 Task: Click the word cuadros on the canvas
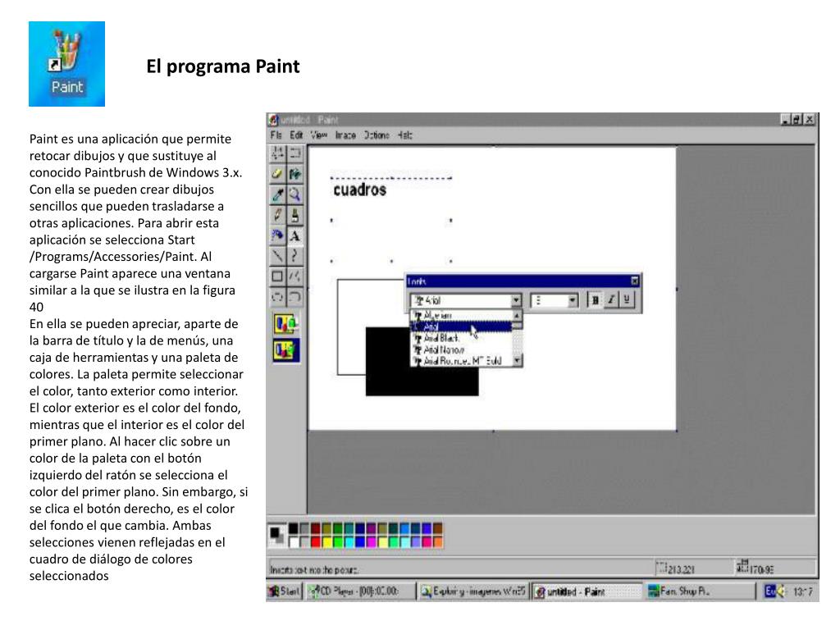359,189
